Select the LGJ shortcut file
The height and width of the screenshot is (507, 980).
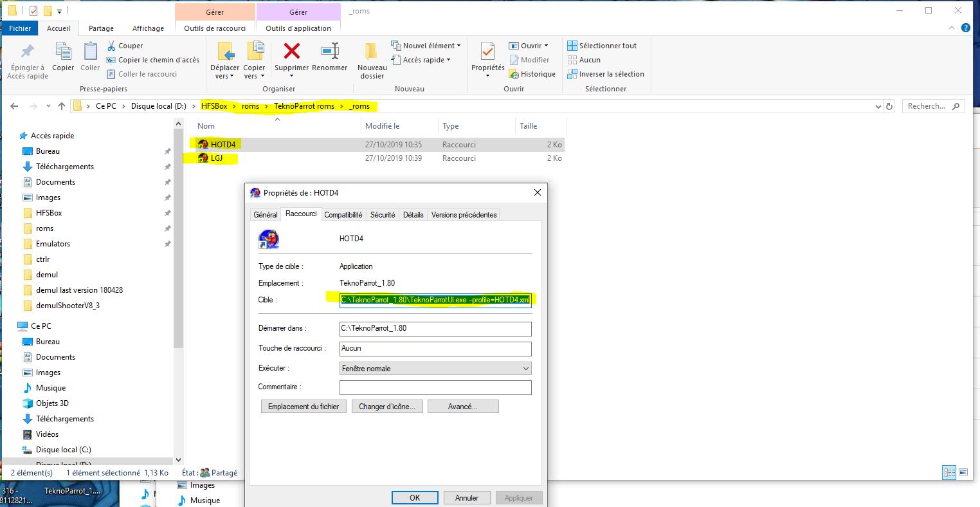coord(216,158)
